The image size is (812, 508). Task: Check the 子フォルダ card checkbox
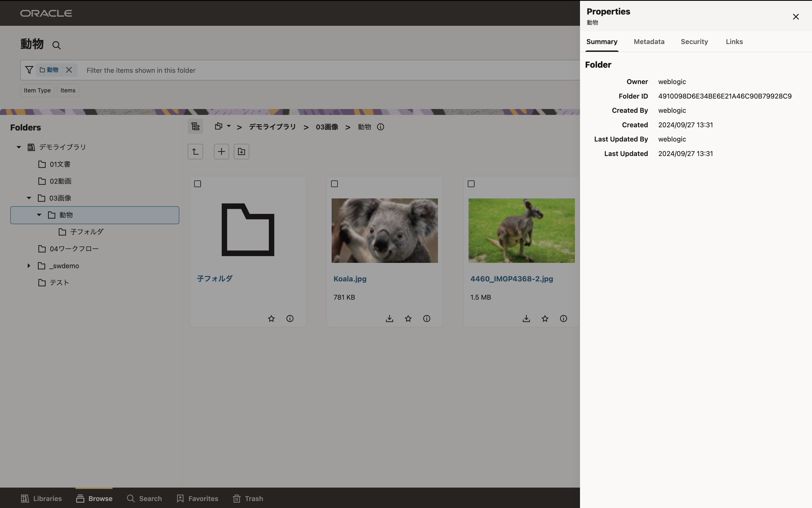point(198,184)
